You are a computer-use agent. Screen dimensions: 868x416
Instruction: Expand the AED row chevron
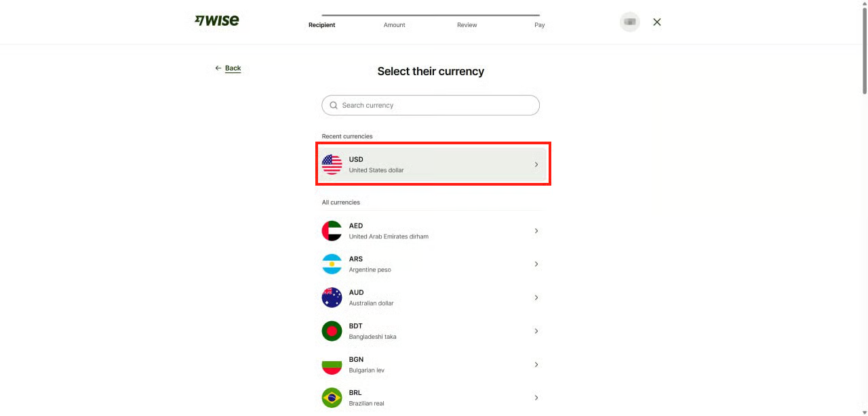(536, 231)
